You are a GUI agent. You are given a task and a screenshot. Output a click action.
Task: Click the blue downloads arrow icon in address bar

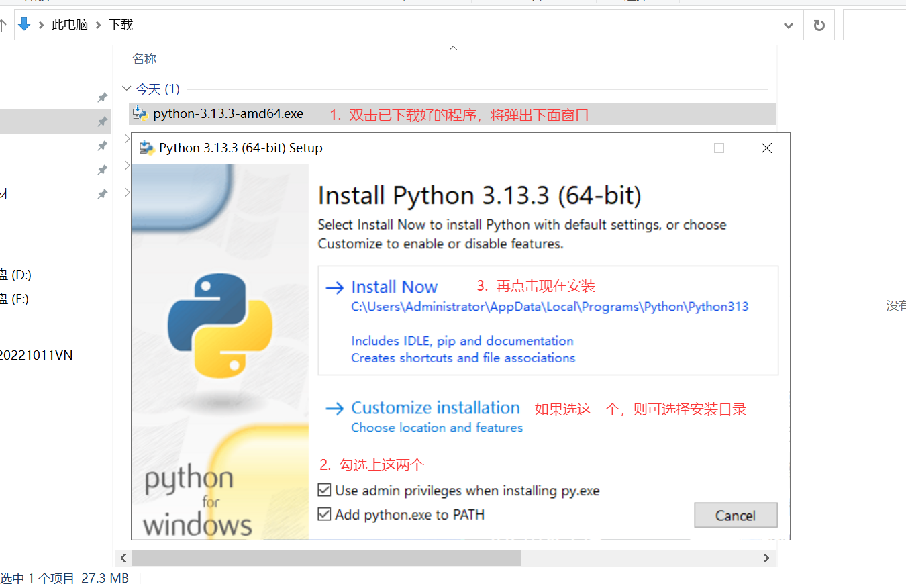pos(25,25)
